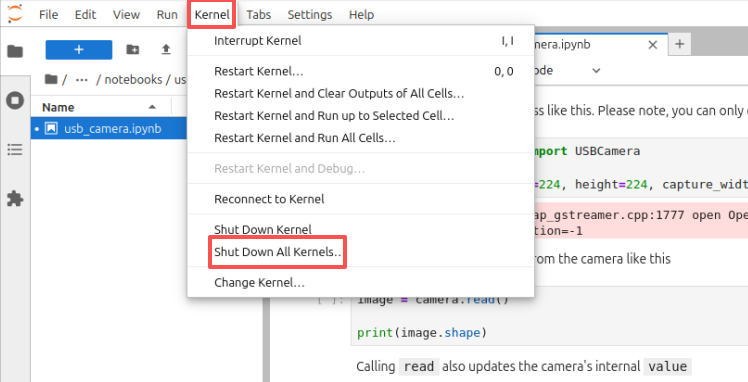Click the height=224 code line
The image size is (748, 382).
[641, 185]
